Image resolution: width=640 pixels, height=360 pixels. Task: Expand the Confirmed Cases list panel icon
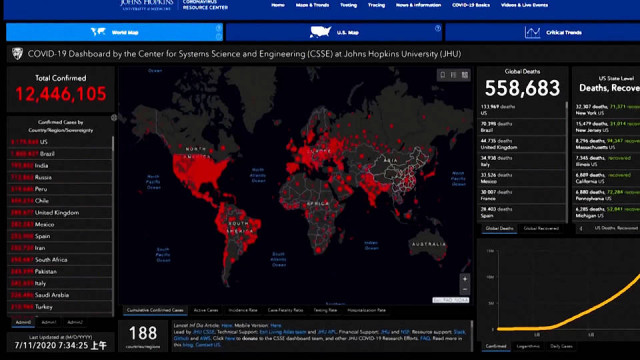[114, 118]
